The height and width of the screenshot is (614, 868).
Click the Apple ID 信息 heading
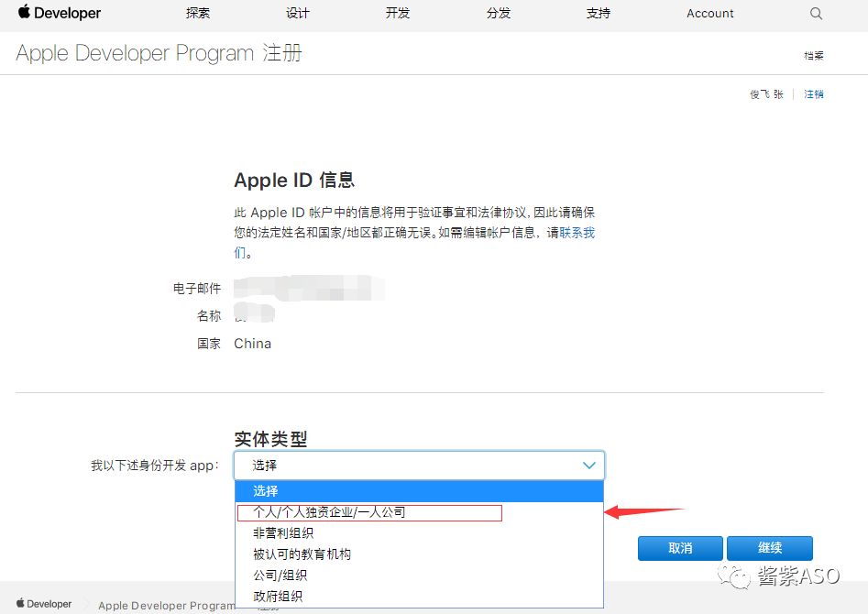[294, 180]
